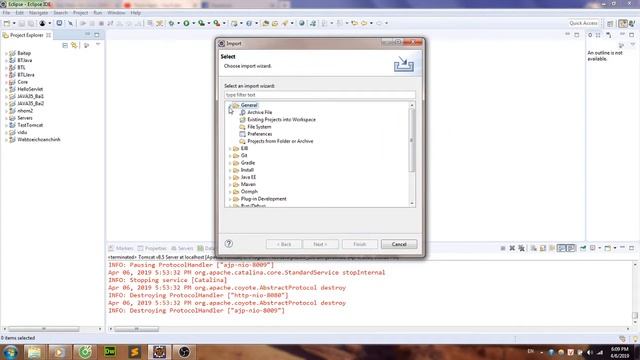Click the Open Console icon
This screenshot has width=640, height=360.
[608, 248]
